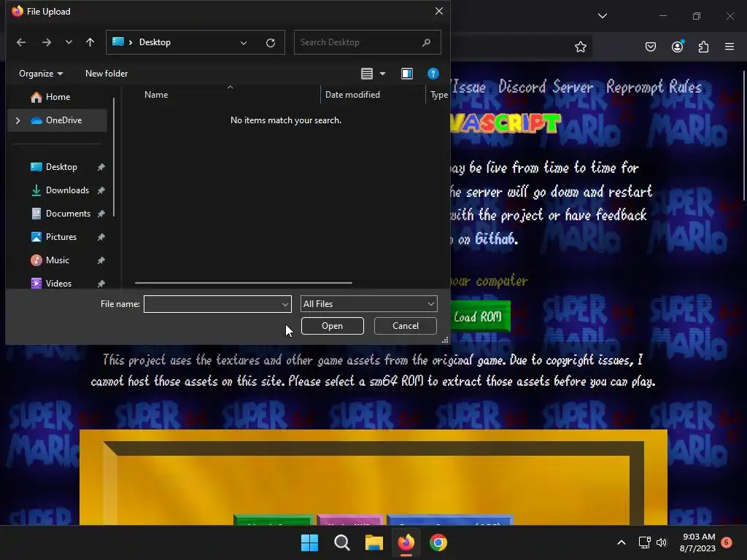Screen dimensions: 747x560
Task: Show hidden system tray icons
Action: pos(622,542)
